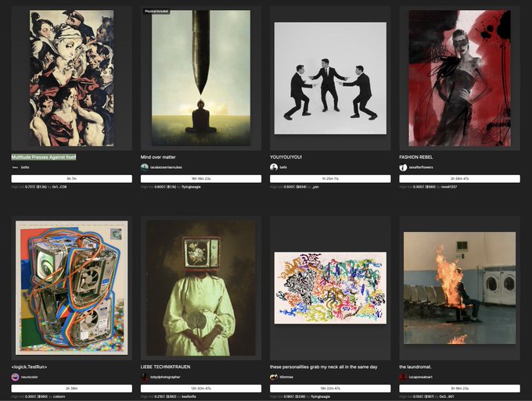
Task: Open the YOU!YOU!YOU! artwork image
Action: 330,78
